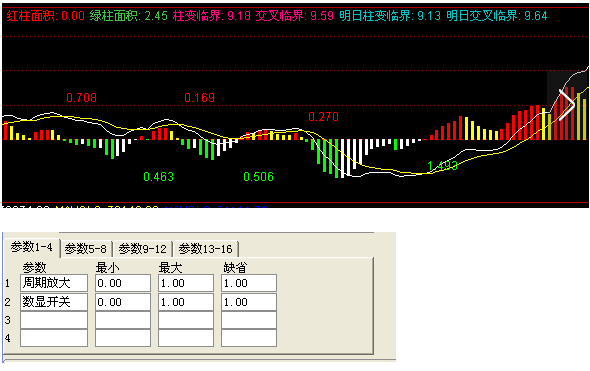This screenshot has height=371, width=590.
Task: Click the white right-arrow chevron on chart
Action: point(567,105)
